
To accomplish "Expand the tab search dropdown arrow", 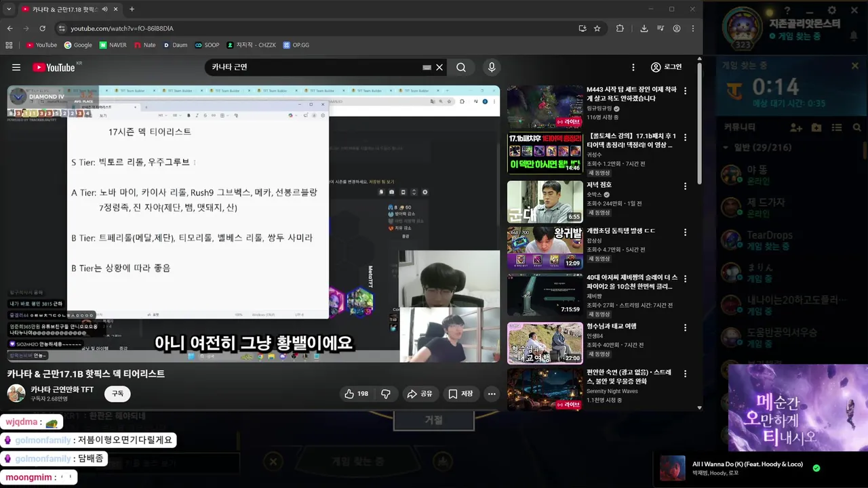I will point(9,9).
